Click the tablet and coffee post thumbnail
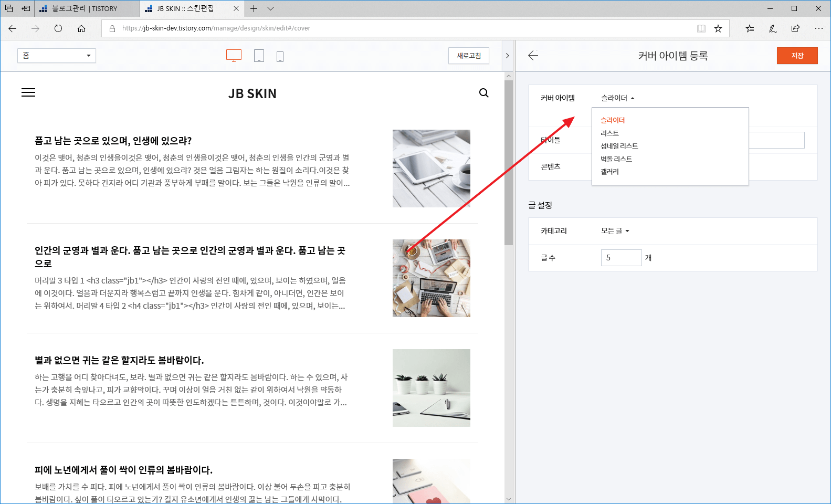 click(x=432, y=169)
